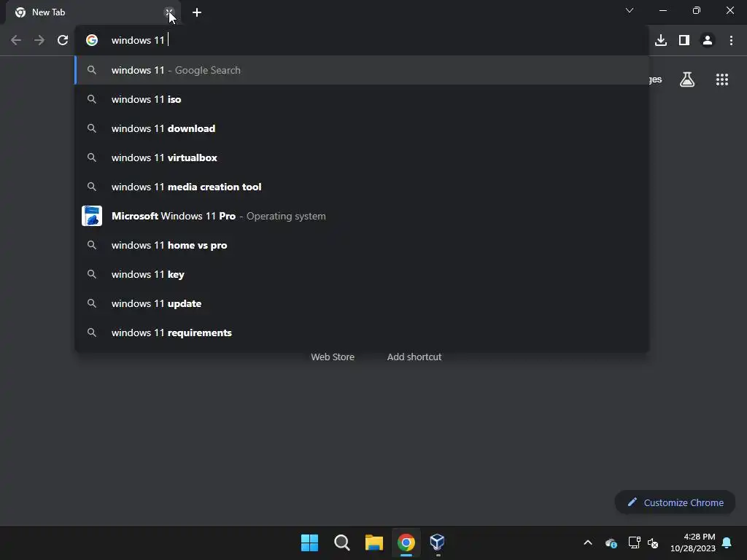
Task: Click the network display tray icon
Action: click(634, 542)
